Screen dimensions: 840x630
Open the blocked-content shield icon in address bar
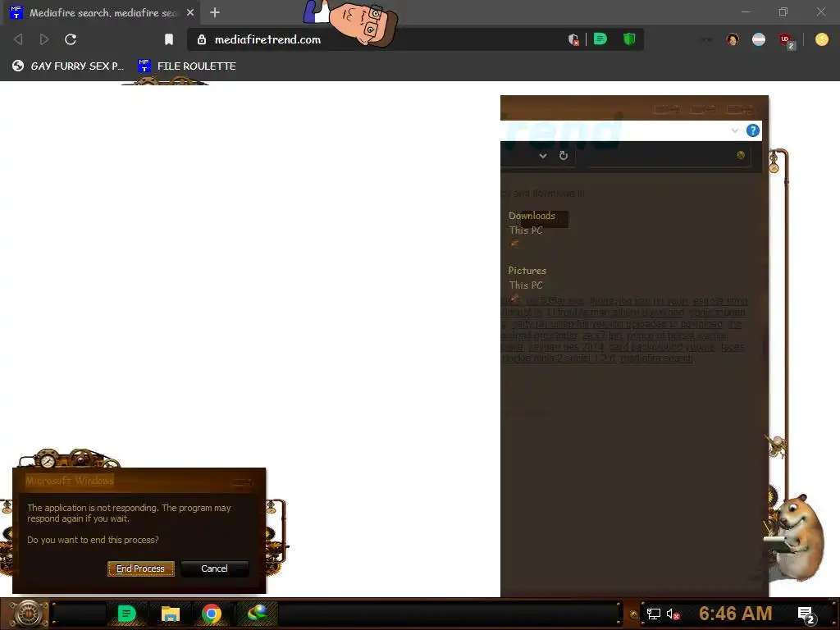(573, 39)
